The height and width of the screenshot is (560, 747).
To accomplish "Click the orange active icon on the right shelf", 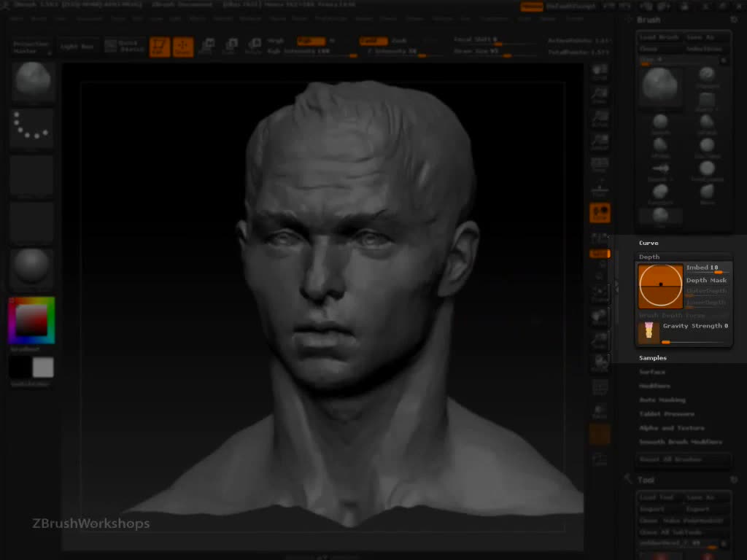I will [600, 213].
